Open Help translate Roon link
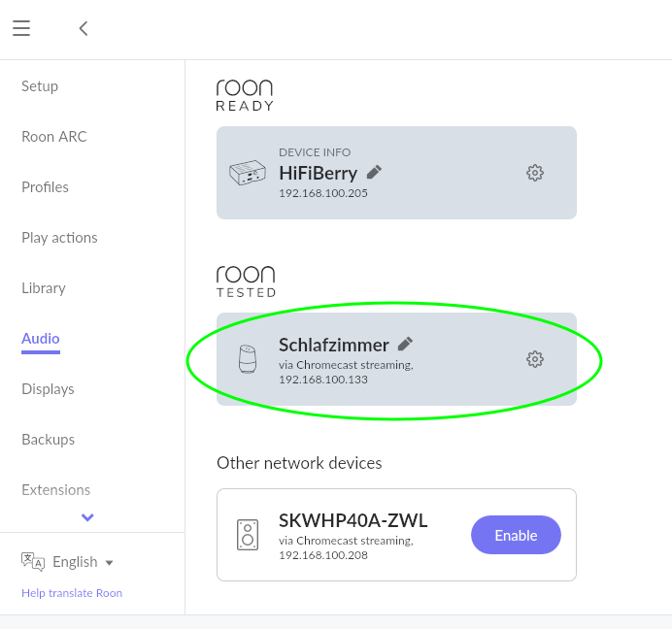Screen dimensions: 672x629 click(72, 593)
